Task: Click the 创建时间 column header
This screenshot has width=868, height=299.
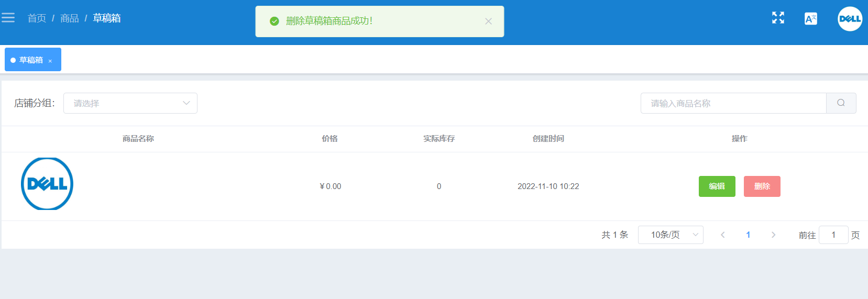Action: click(548, 139)
